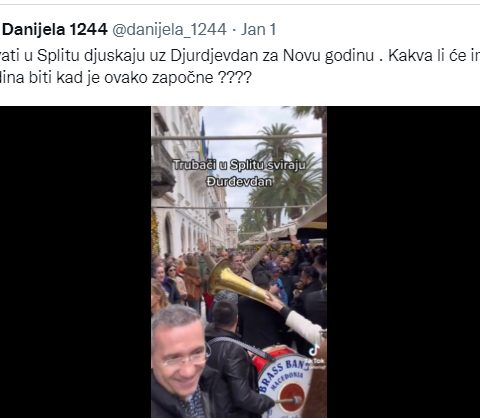Click the flag on the white building
Viewport: 480px width, 418px height.
[x=203, y=140]
